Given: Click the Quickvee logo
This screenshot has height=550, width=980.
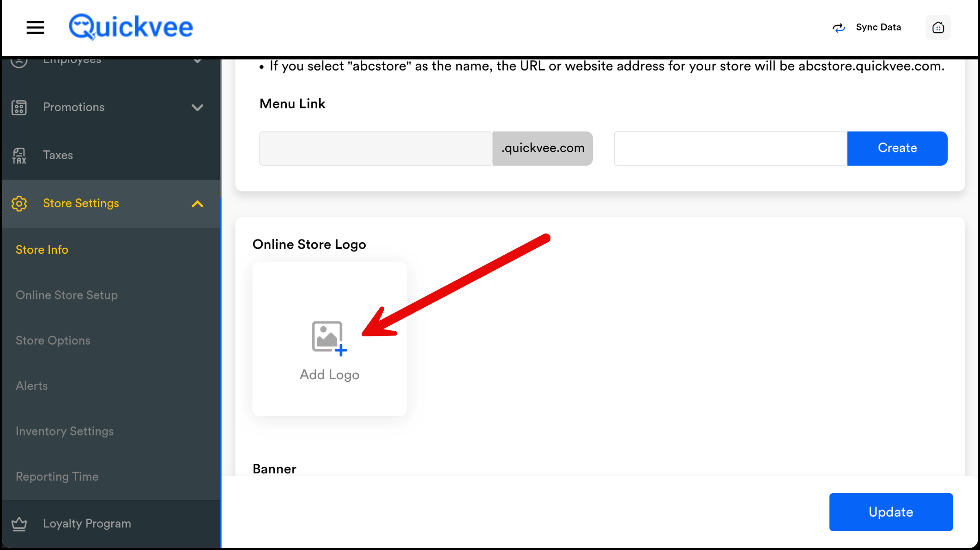Looking at the screenshot, I should pyautogui.click(x=131, y=27).
